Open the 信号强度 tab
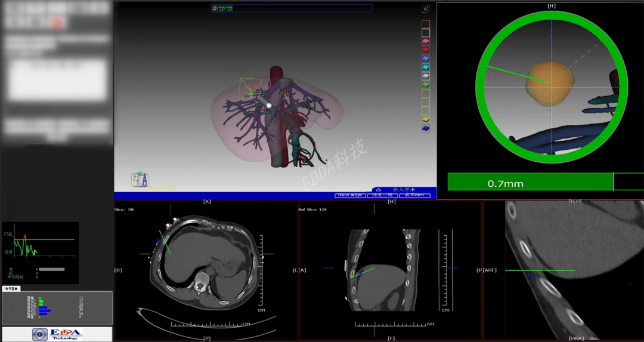644x342 pixels. click(x=11, y=289)
